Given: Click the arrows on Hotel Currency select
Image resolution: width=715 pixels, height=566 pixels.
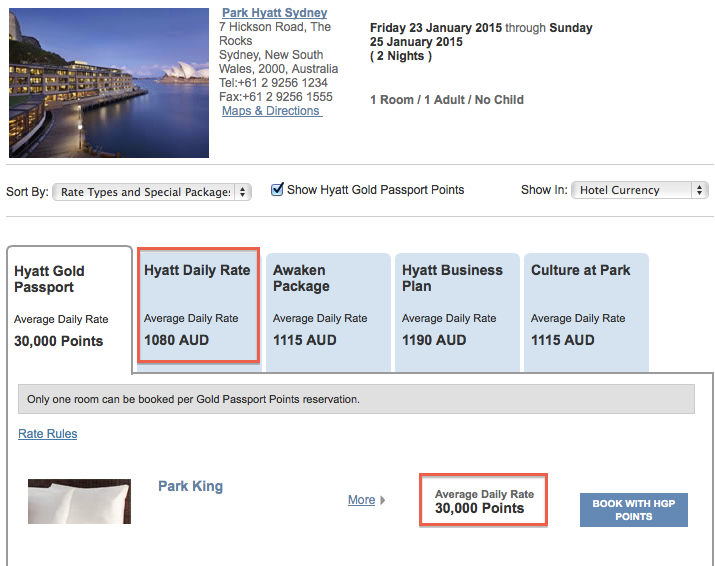Looking at the screenshot, I should [699, 190].
